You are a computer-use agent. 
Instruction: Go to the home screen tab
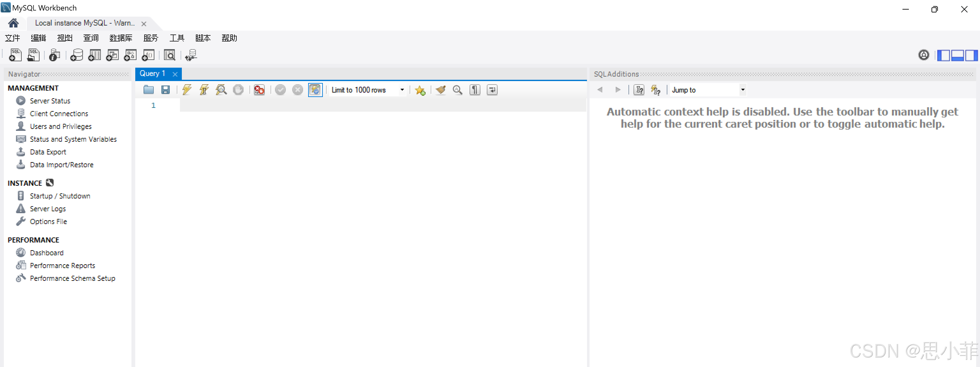coord(13,23)
